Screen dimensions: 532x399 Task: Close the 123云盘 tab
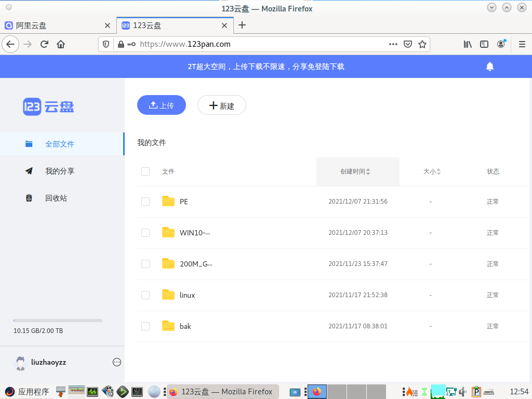224,25
